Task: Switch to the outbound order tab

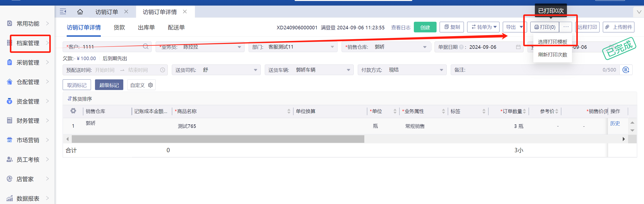Action: (x=146, y=28)
